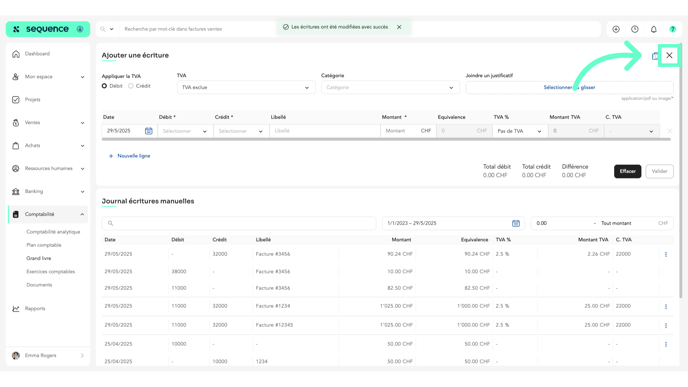The width and height of the screenshot is (688, 387).
Task: Open search scope dropdown arrow
Action: point(111,29)
